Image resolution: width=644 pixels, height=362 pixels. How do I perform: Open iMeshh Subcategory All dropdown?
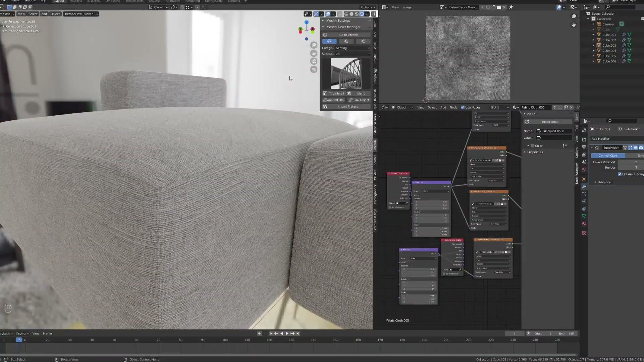pyautogui.click(x=353, y=54)
